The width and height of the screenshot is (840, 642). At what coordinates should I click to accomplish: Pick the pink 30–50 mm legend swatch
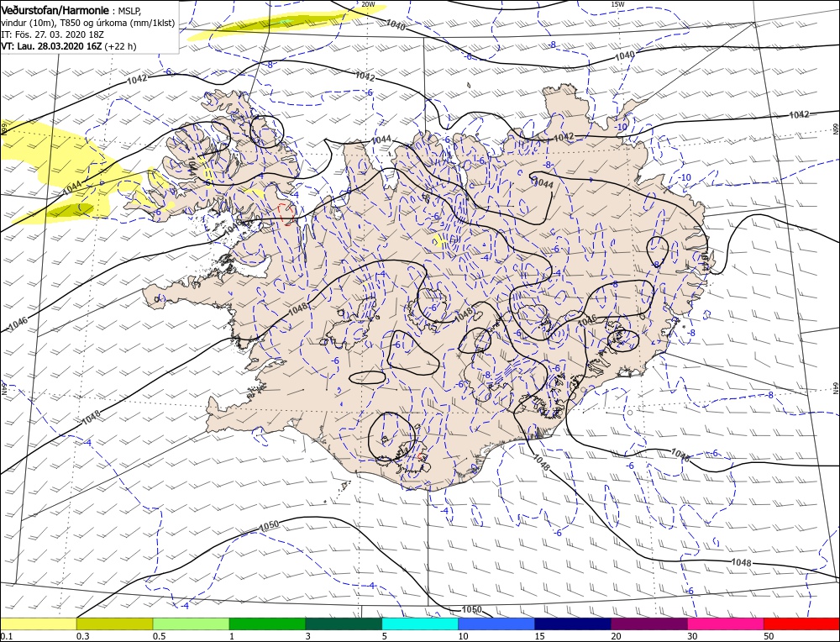(x=726, y=624)
